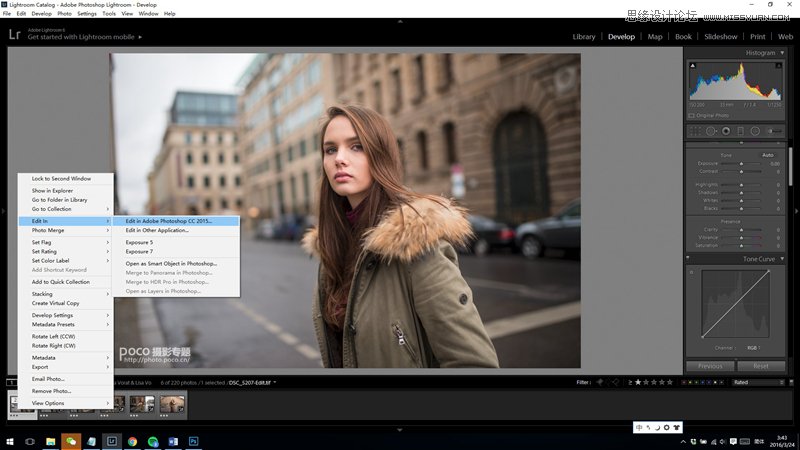800x450 pixels.
Task: Select the Crop Overlay tool icon
Action: 695,131
